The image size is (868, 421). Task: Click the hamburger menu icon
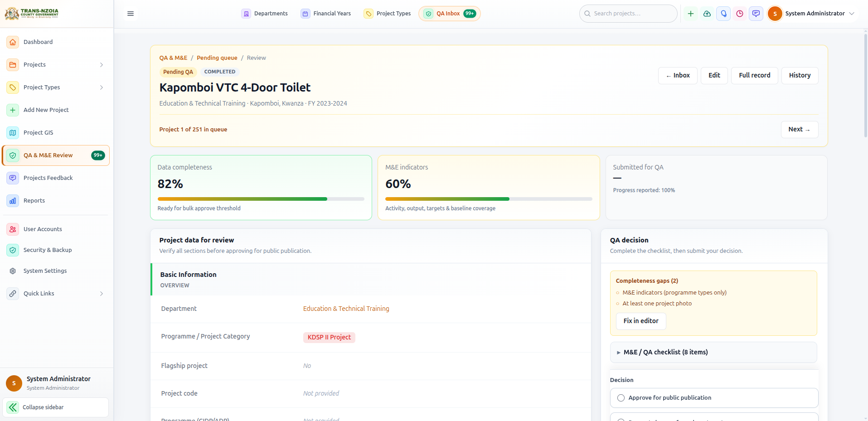point(131,14)
